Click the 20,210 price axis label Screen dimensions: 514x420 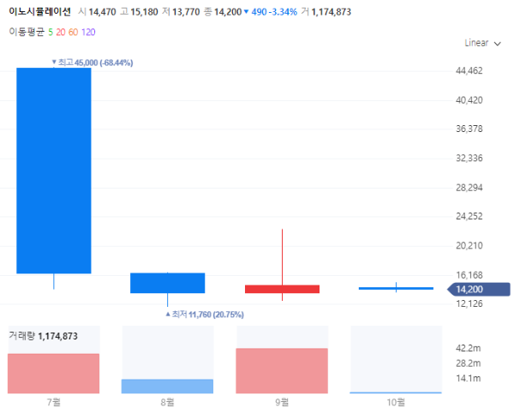(469, 246)
